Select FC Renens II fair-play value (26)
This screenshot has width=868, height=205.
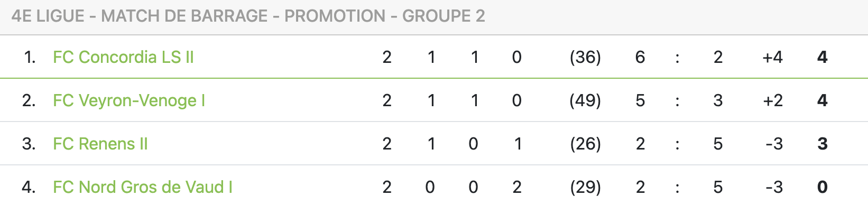(585, 144)
